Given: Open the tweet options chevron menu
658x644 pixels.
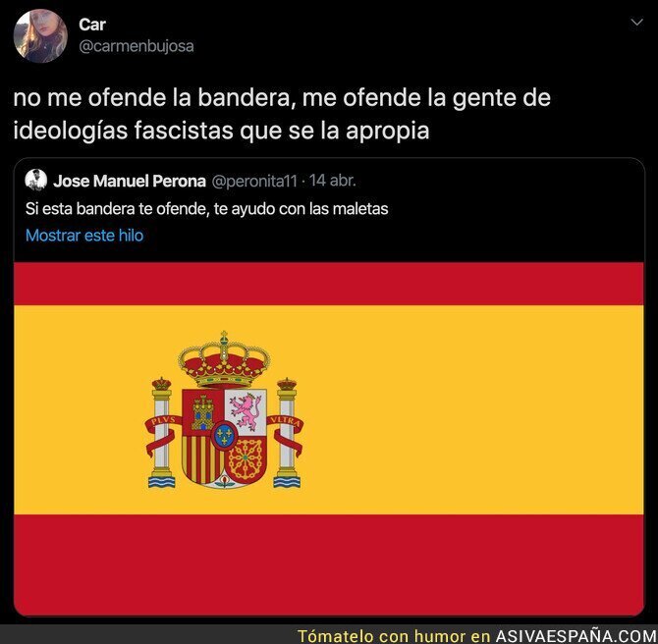Looking at the screenshot, I should (637, 23).
